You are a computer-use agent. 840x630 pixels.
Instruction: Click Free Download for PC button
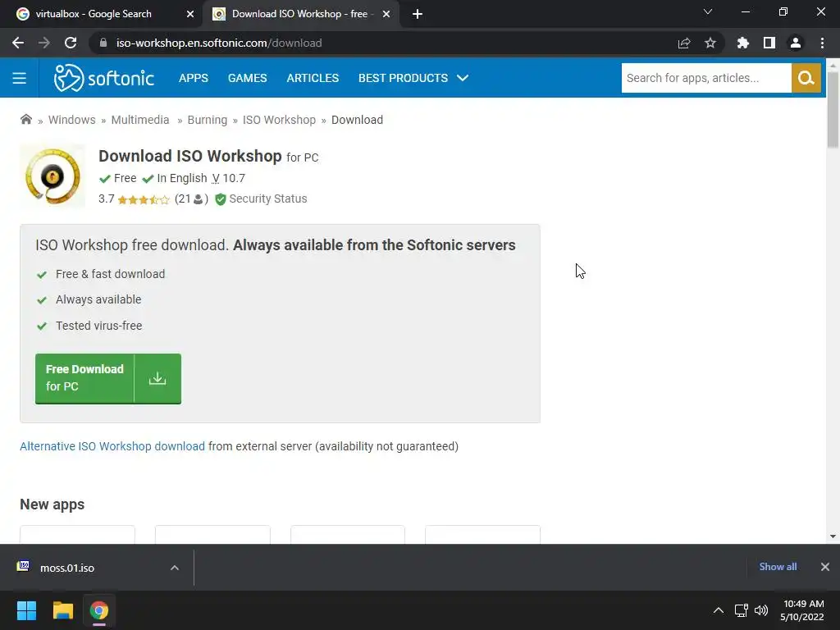point(108,379)
